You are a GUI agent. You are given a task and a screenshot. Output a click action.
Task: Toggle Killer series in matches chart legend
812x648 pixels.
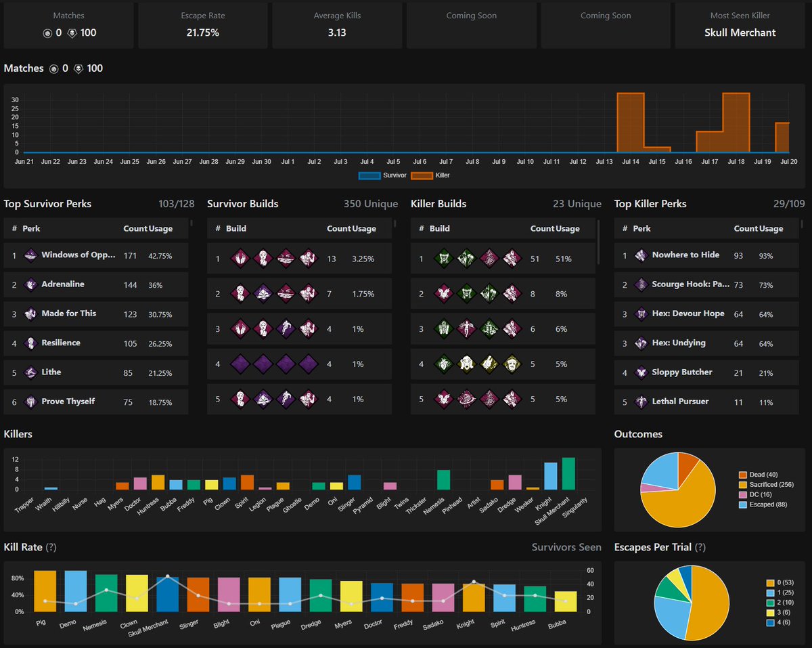pyautogui.click(x=430, y=175)
